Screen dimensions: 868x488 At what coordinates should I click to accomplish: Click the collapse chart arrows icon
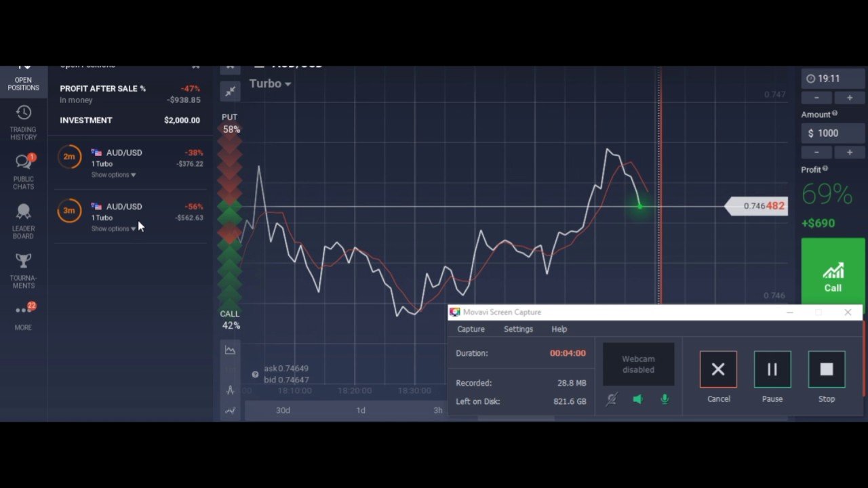coord(230,91)
